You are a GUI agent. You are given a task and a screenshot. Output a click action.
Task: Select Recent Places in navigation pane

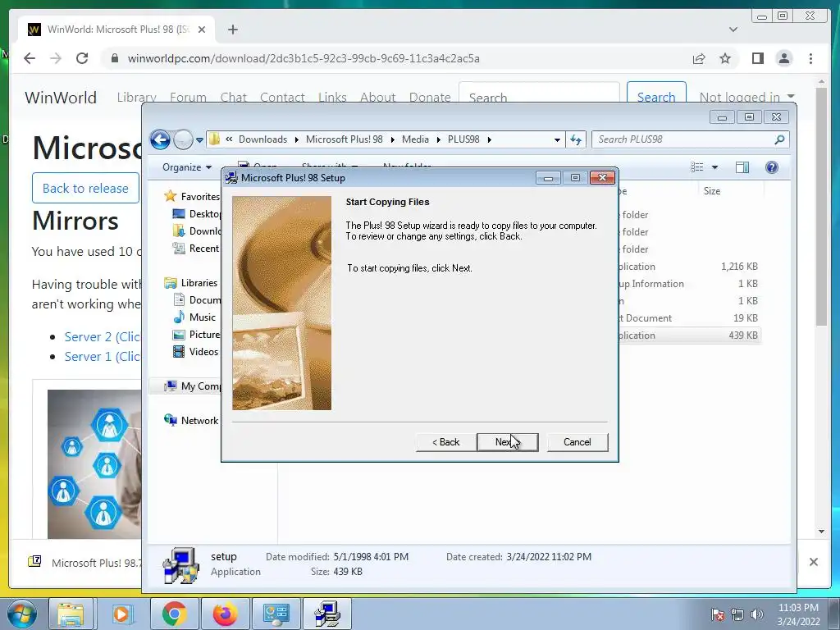[196, 248]
